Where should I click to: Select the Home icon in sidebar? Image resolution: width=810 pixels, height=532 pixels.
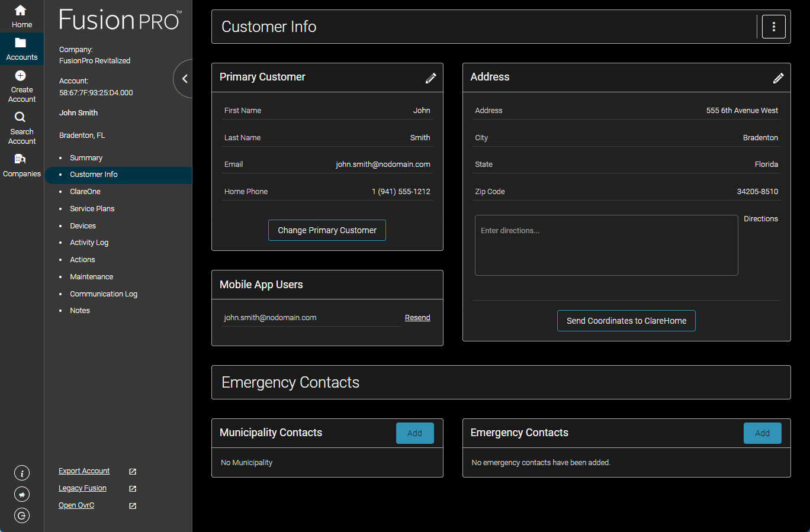(x=21, y=13)
